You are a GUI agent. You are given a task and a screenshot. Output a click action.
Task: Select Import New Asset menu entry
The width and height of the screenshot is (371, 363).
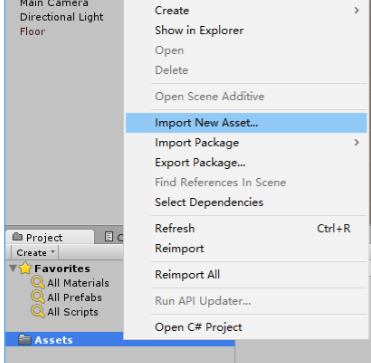(x=246, y=123)
